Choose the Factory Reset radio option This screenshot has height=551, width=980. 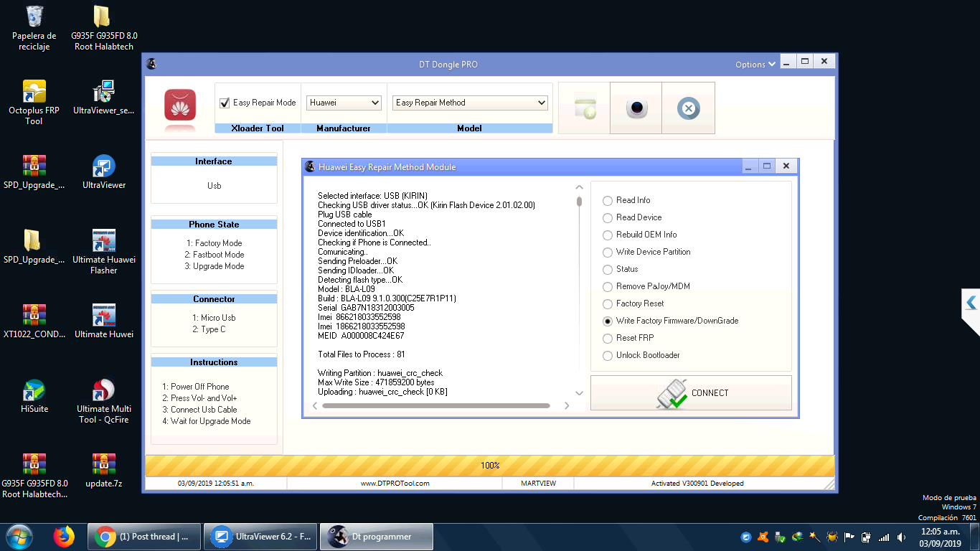(x=608, y=304)
